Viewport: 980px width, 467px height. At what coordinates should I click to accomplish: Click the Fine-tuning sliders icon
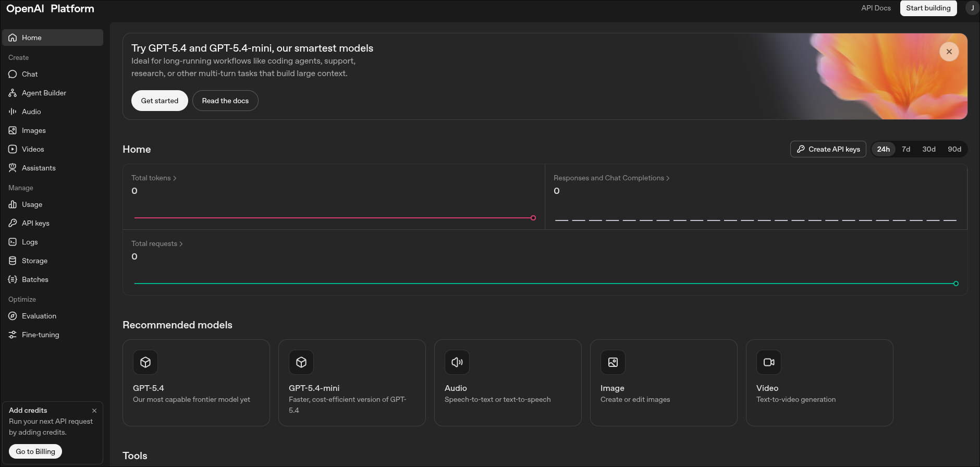[13, 335]
